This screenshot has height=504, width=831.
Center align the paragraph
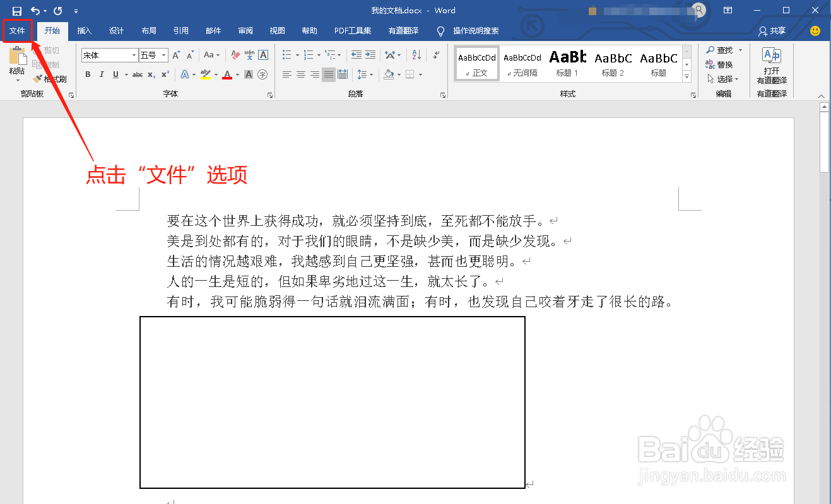click(300, 74)
